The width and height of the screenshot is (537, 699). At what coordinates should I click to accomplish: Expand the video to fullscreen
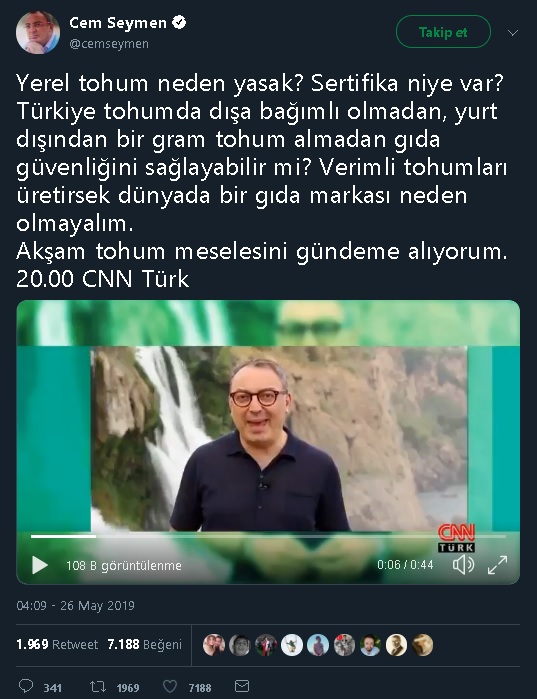[497, 565]
